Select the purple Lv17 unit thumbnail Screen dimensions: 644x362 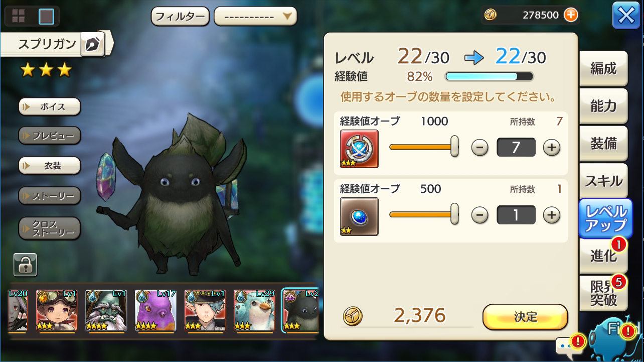pyautogui.click(x=155, y=311)
